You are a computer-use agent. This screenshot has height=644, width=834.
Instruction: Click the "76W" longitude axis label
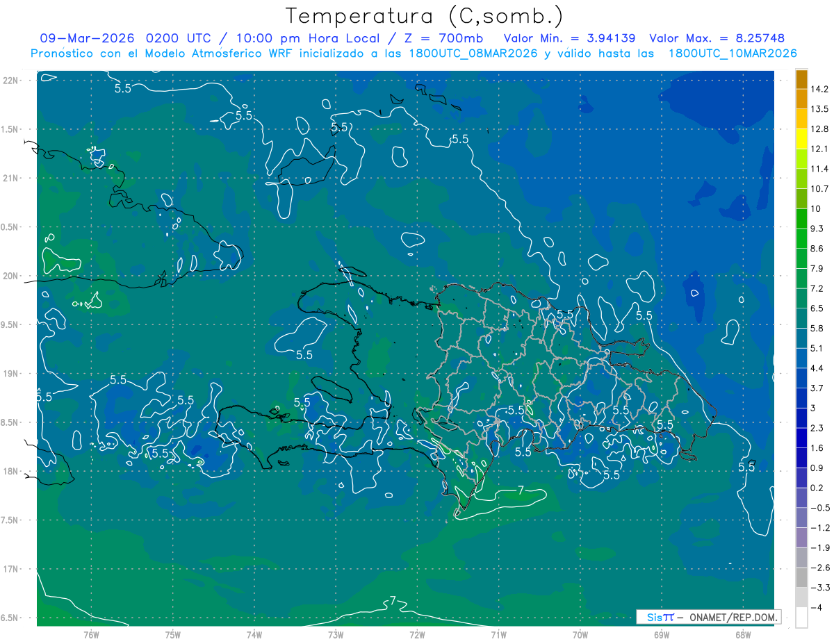tap(91, 635)
